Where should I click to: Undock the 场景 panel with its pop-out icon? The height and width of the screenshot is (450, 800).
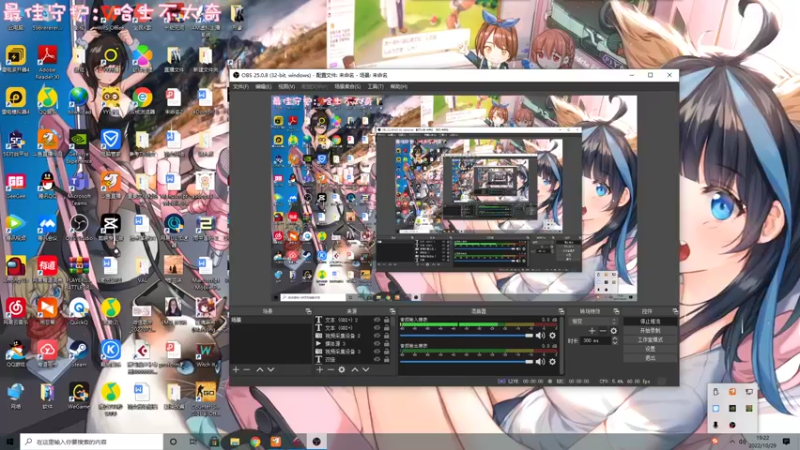coord(308,311)
